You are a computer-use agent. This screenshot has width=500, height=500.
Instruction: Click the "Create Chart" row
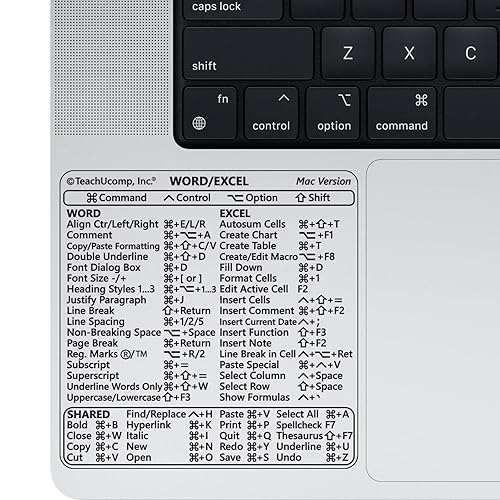click(x=276, y=235)
